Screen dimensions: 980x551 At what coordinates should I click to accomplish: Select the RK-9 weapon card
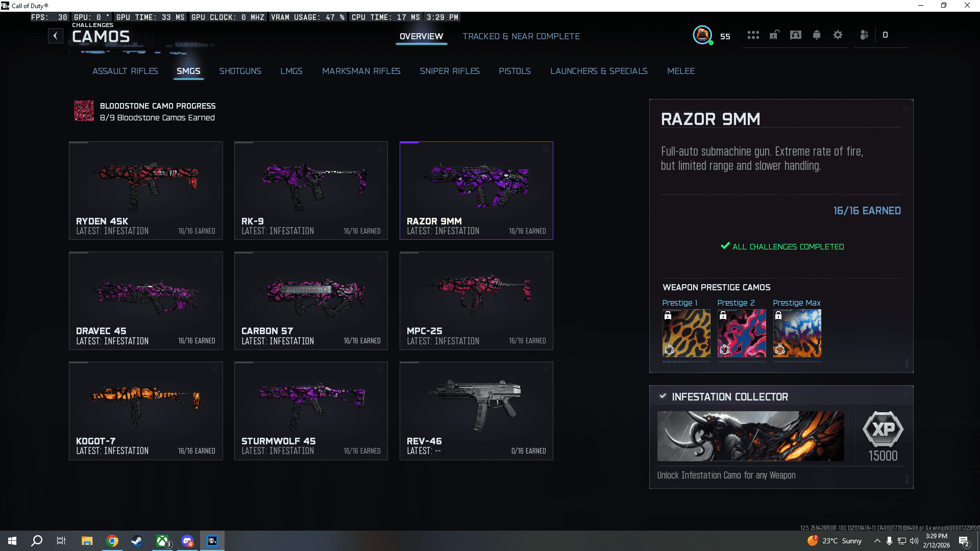(x=311, y=190)
